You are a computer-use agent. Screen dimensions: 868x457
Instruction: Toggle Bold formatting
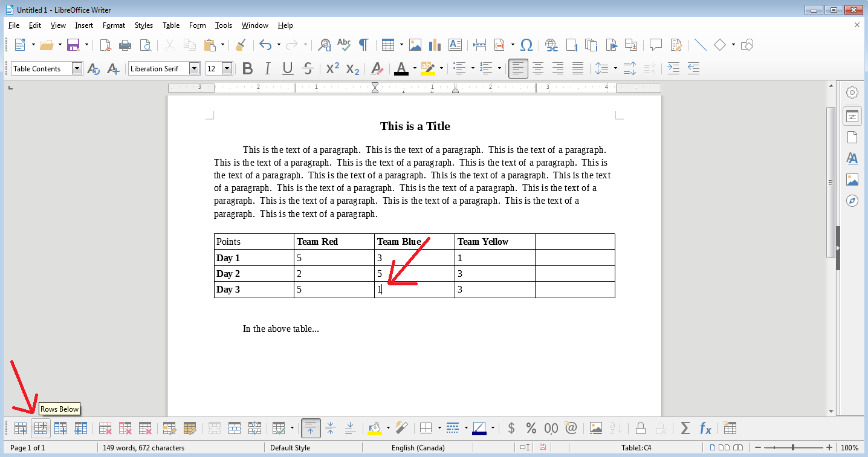[247, 68]
